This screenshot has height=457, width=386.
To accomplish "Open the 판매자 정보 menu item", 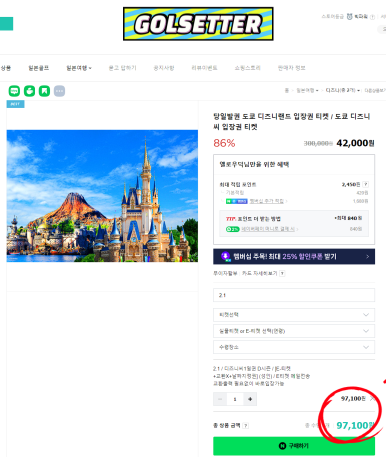I will pos(291,68).
